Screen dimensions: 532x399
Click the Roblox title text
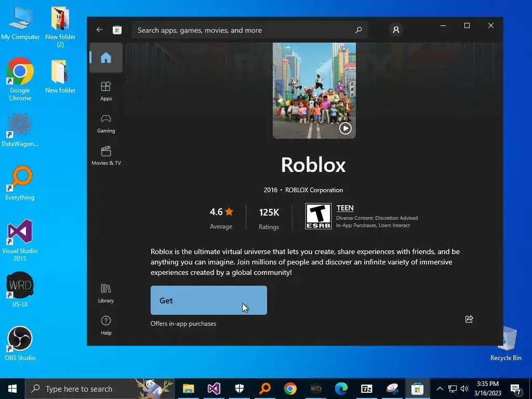(313, 165)
